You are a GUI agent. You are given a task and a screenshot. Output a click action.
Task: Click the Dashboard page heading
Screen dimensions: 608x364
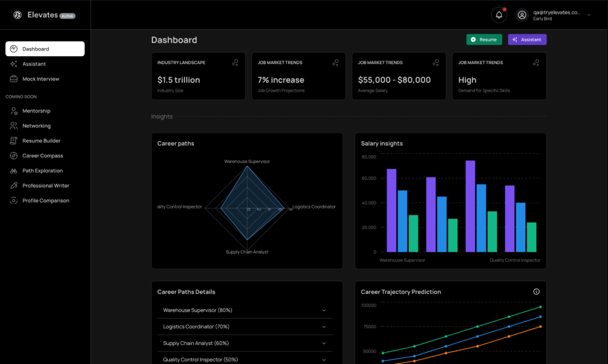174,40
